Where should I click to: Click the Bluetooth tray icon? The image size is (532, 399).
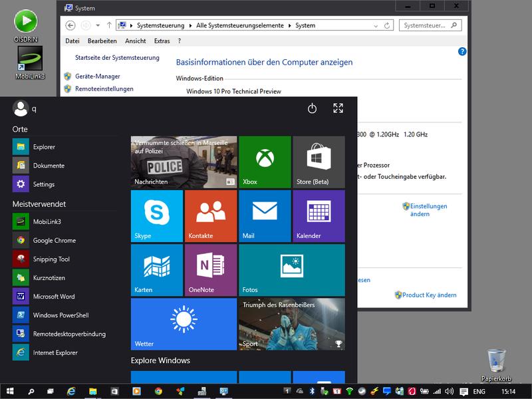(x=313, y=391)
